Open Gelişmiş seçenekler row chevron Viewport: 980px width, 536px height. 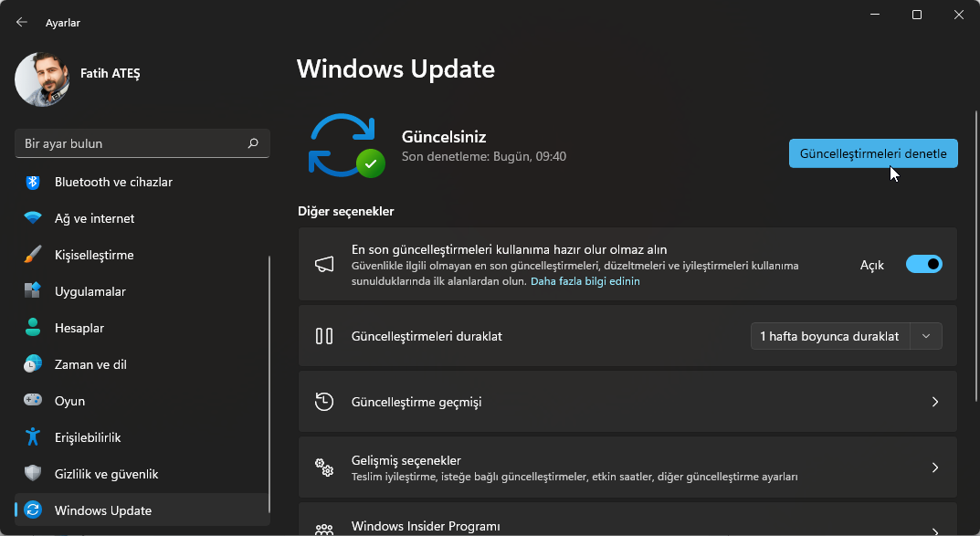[934, 468]
